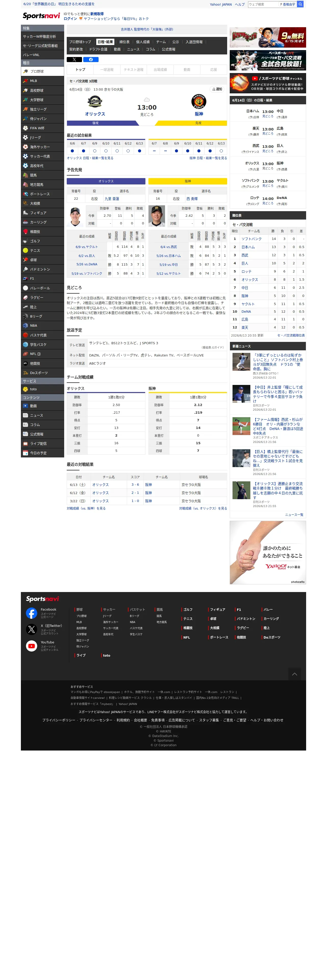Screen dimensions: 327x980
Task: Click the Sportsnavi logo in the header
Action: [41, 16]
